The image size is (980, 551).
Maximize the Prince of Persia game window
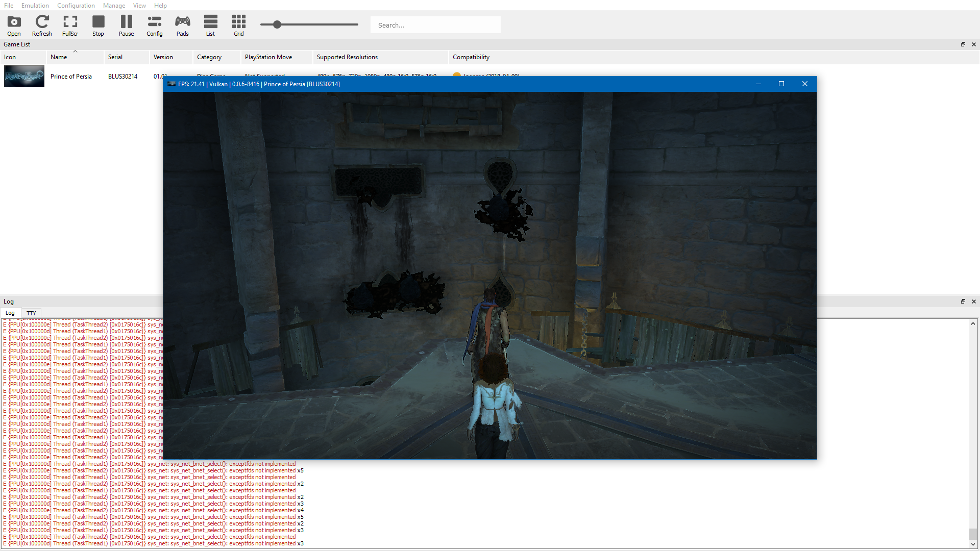pos(781,84)
